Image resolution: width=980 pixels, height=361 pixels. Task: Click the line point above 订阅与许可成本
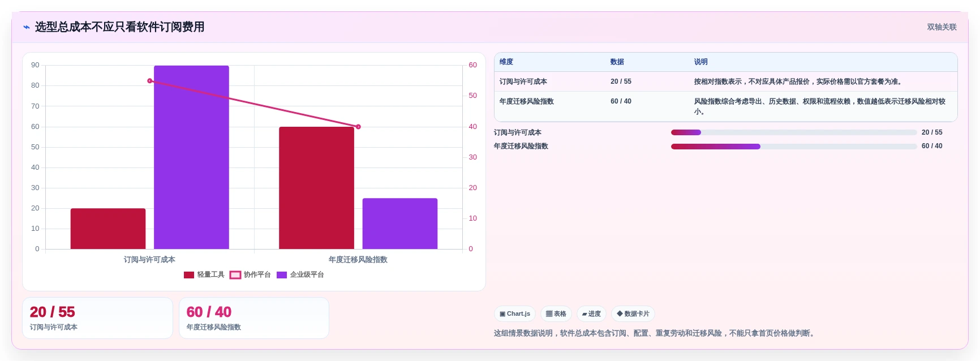(x=150, y=81)
